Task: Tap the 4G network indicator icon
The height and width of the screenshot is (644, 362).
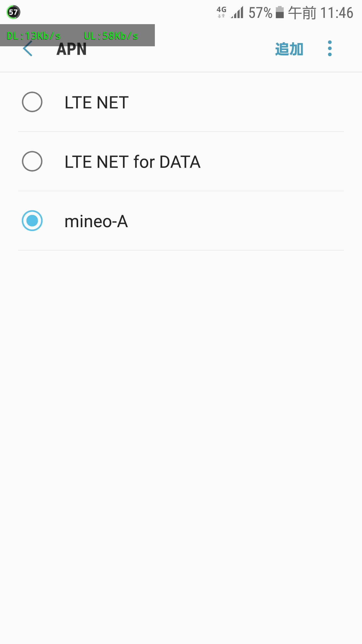Action: pos(221,12)
